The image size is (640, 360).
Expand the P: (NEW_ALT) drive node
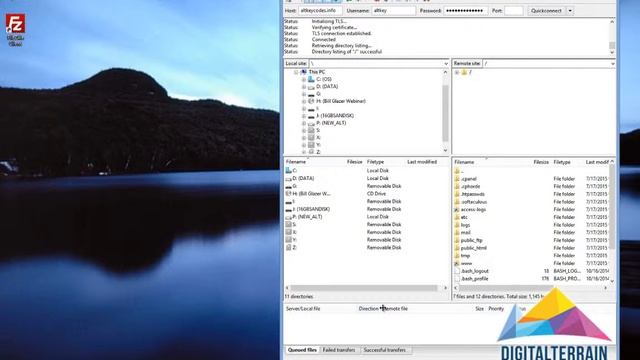tap(304, 123)
